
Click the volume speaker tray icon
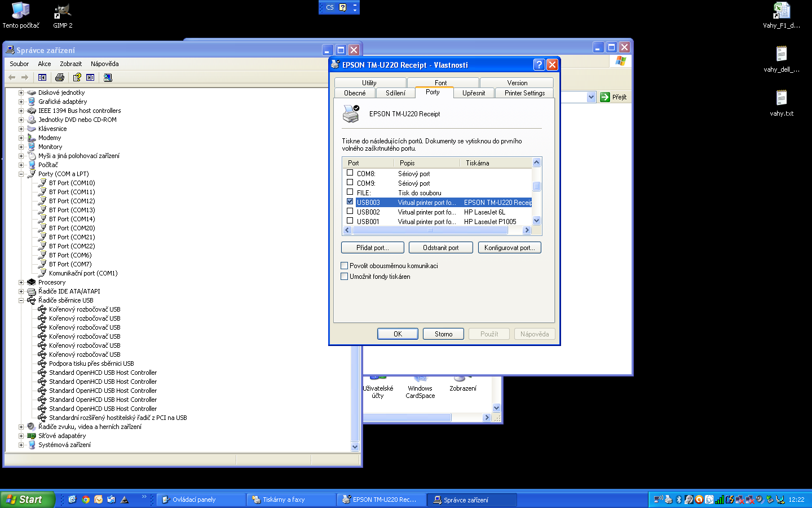[760, 500]
